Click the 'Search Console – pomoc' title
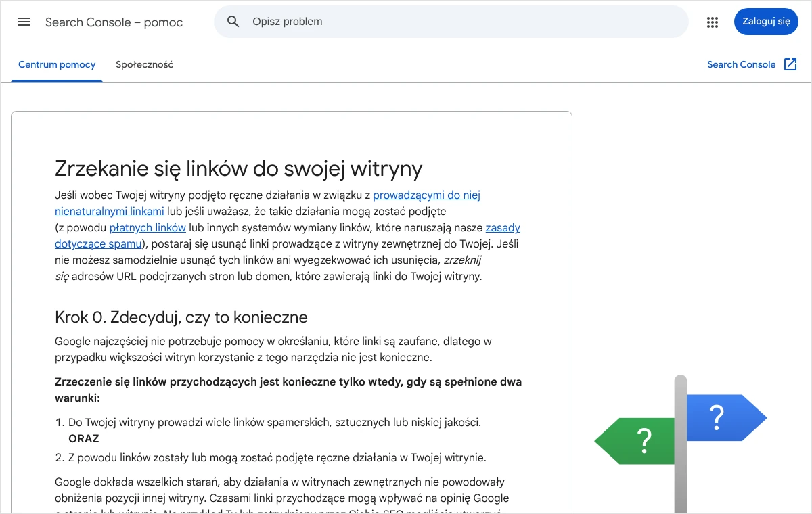812x514 pixels. [114, 22]
